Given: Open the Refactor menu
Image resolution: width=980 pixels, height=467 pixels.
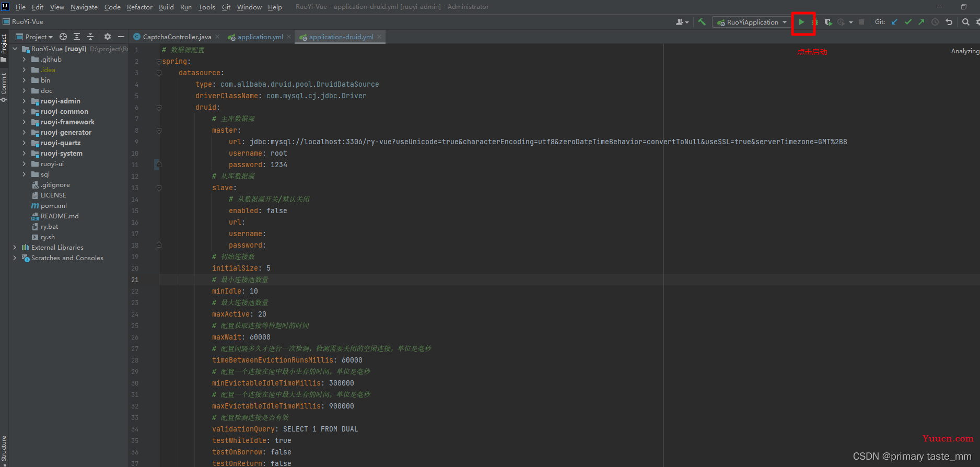Looking at the screenshot, I should coord(139,7).
